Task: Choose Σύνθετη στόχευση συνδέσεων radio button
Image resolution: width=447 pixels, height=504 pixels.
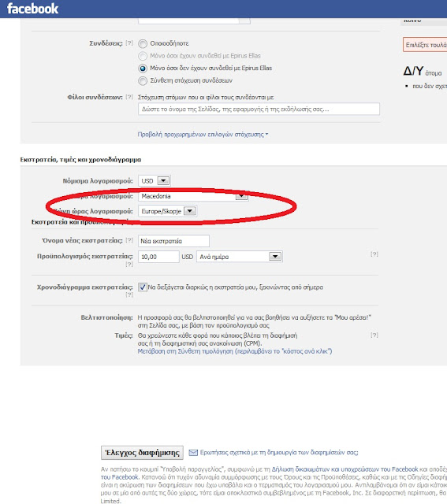Action: (143, 80)
